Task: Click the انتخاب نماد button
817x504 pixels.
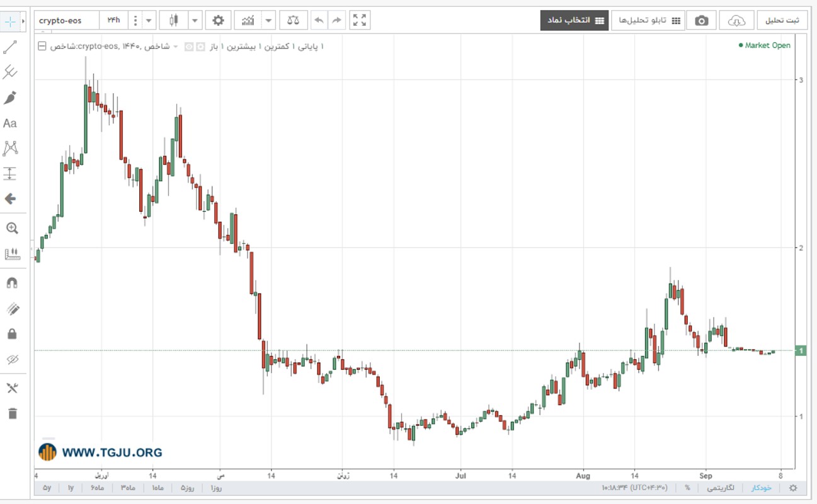Action: click(574, 20)
